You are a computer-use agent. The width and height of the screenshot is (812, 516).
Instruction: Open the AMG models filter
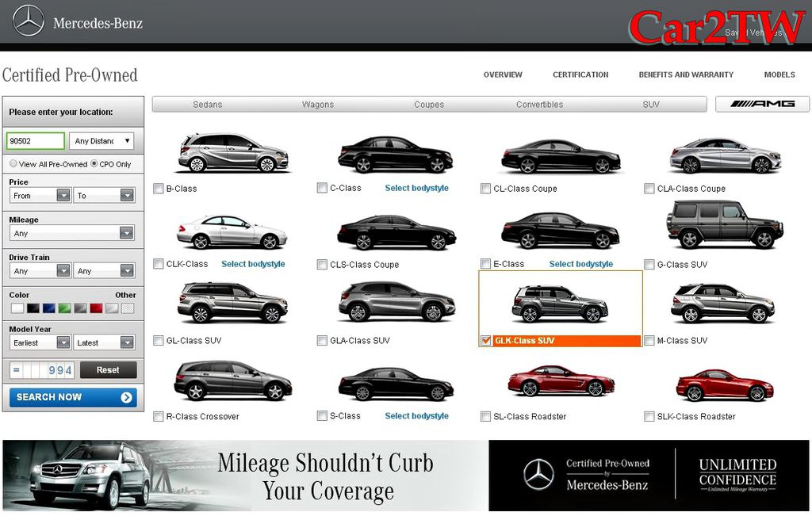pyautogui.click(x=762, y=104)
